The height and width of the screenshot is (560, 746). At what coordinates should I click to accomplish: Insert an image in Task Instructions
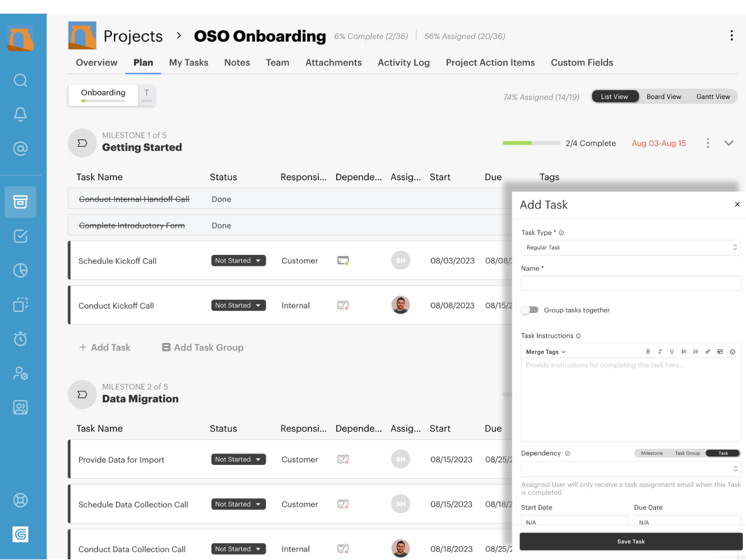click(x=720, y=351)
